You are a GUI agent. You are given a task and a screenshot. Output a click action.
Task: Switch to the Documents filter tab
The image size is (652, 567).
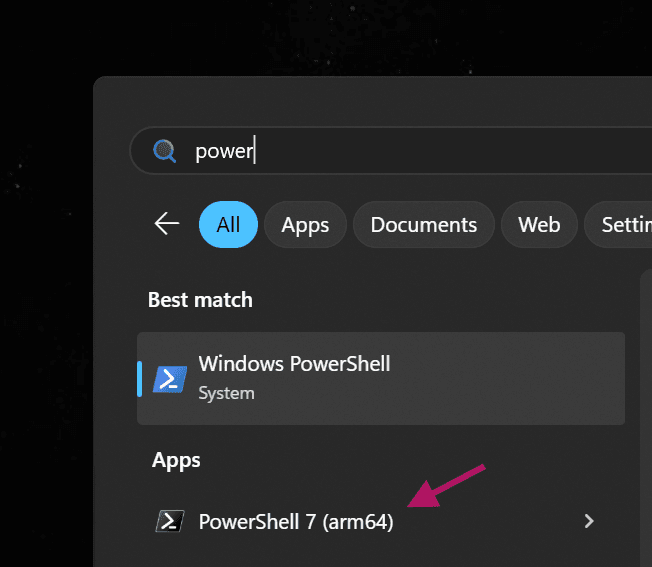(x=424, y=224)
